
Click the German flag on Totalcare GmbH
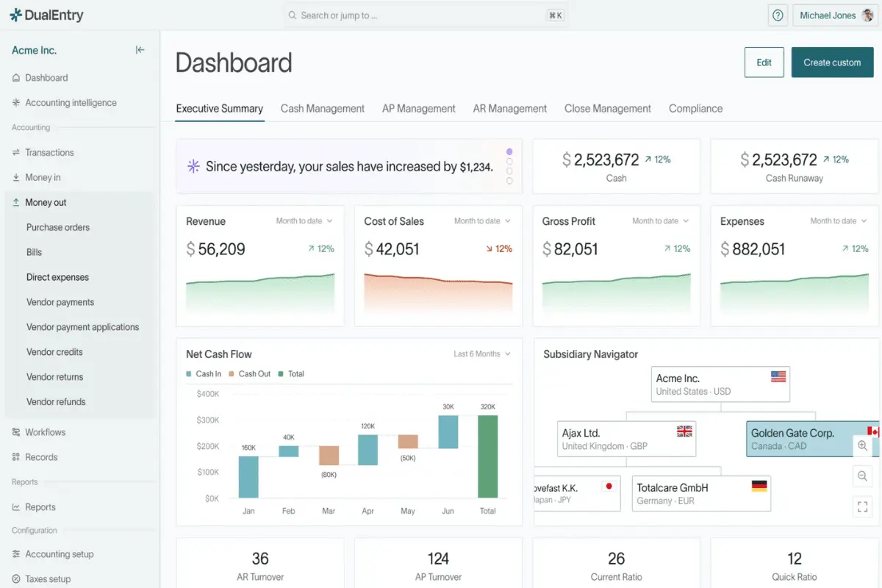pyautogui.click(x=759, y=486)
